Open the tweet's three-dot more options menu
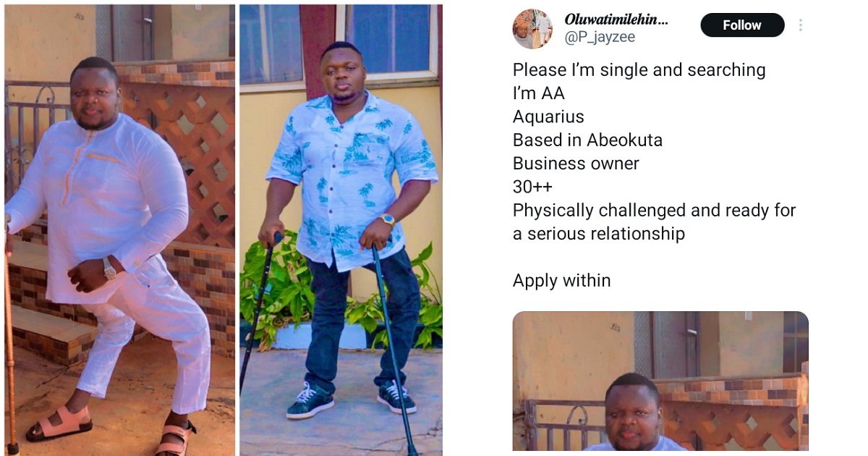This screenshot has width=868, height=456. [801, 25]
